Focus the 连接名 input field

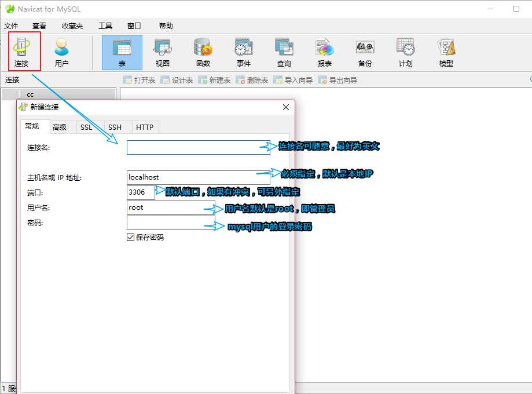[199, 147]
